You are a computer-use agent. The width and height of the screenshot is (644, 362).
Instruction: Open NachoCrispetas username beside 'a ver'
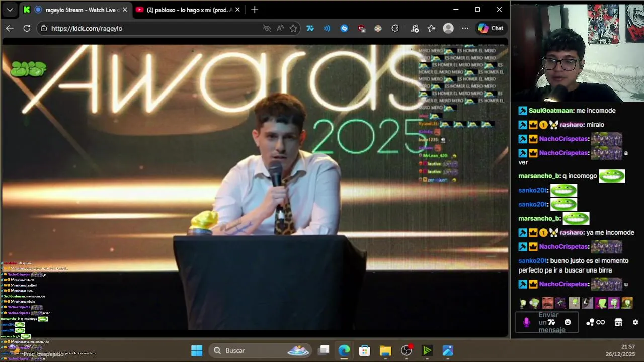tap(563, 153)
